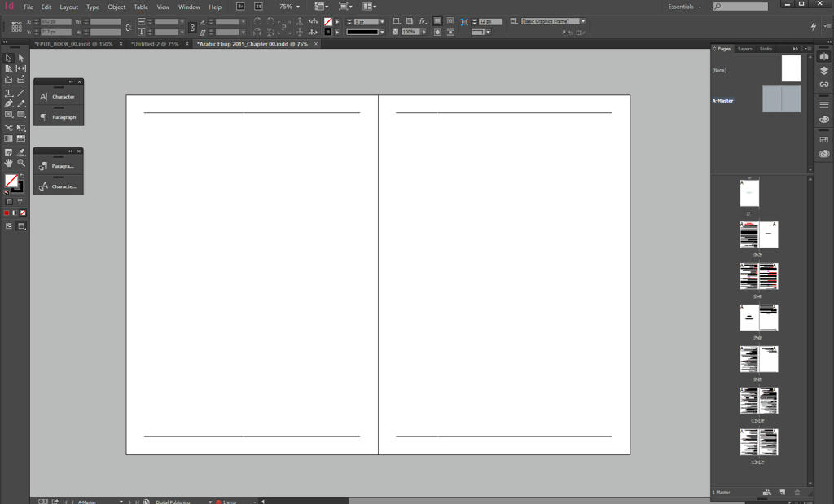Open the Character panel button

(x=59, y=97)
